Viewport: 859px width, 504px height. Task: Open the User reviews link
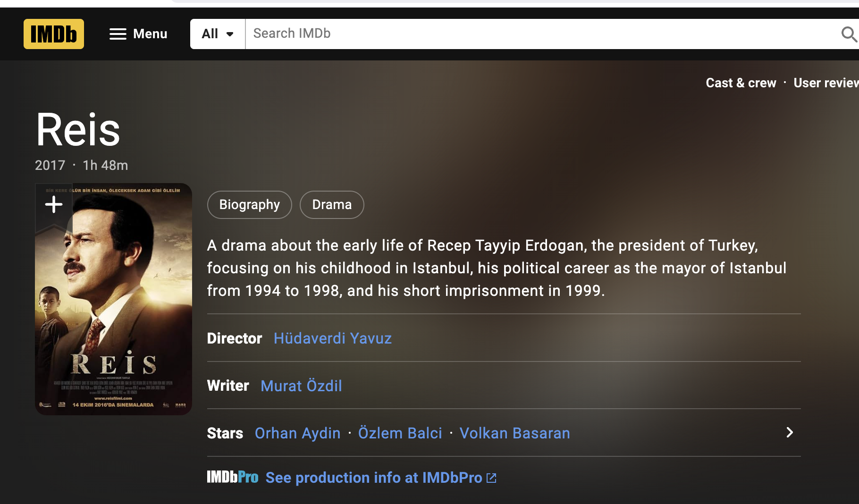(826, 83)
